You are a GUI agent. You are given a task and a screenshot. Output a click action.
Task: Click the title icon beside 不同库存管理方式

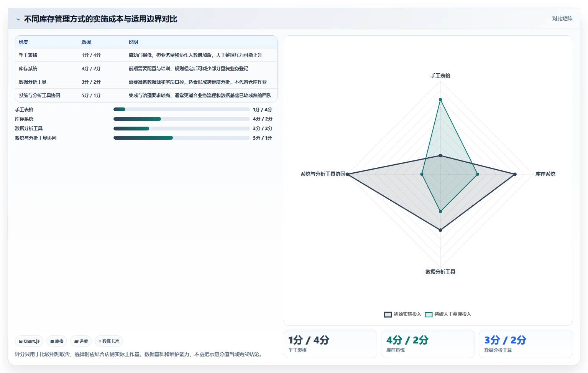(18, 19)
